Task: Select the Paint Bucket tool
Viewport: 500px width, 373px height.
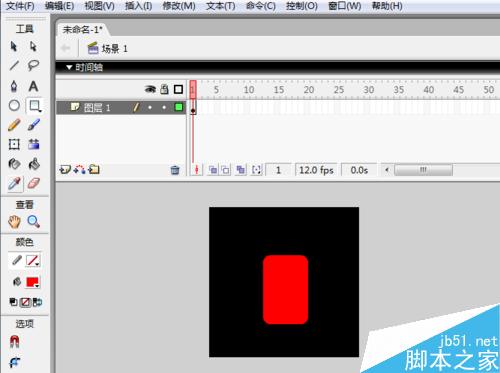Action: [x=34, y=164]
